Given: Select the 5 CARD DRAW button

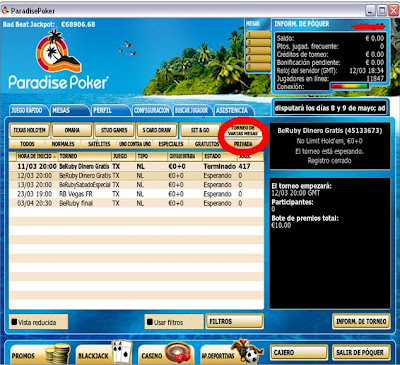Looking at the screenshot, I should [157, 130].
